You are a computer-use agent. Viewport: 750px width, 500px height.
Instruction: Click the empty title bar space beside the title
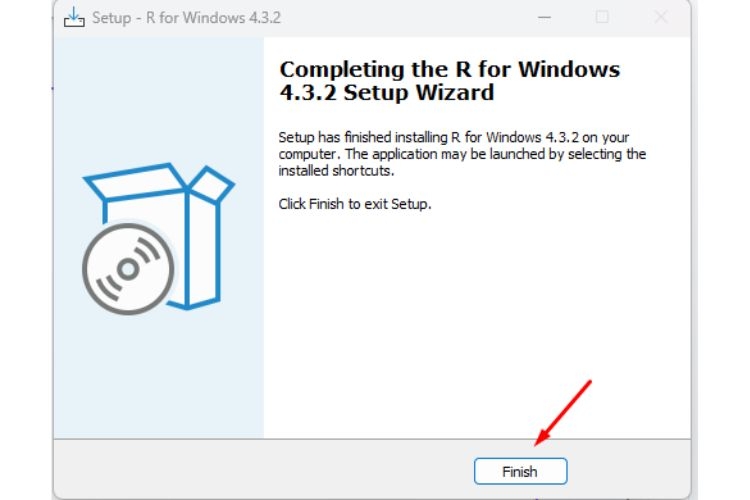407,18
